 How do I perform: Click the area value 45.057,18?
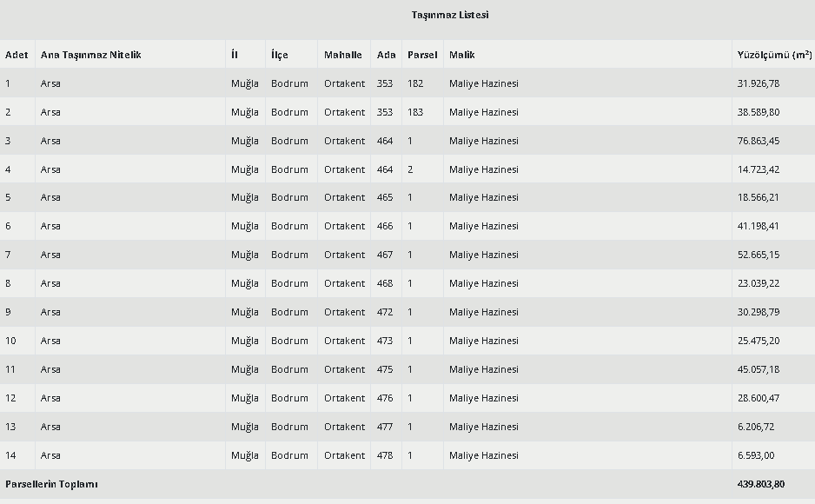[759, 369]
